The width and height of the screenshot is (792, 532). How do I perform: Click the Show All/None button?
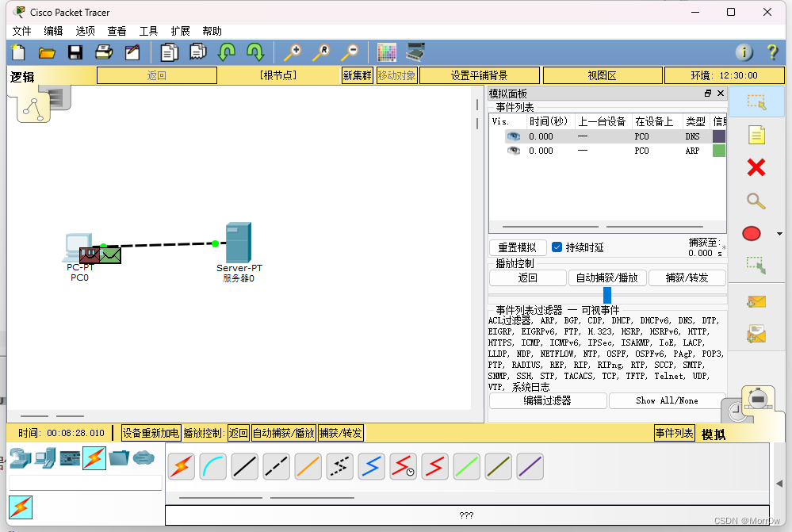pyautogui.click(x=668, y=400)
